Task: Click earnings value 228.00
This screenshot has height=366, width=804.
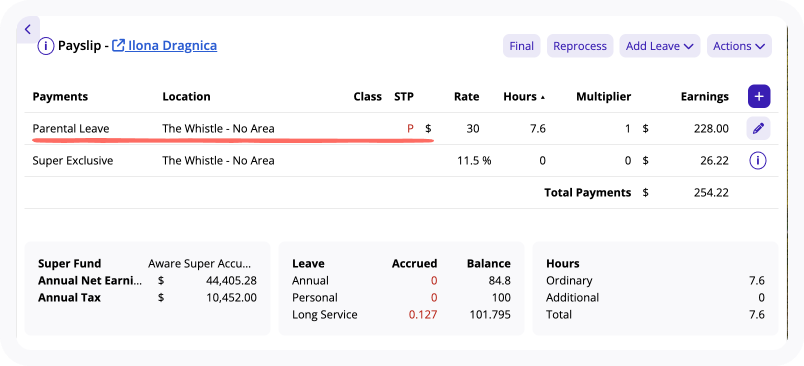Action: click(711, 129)
